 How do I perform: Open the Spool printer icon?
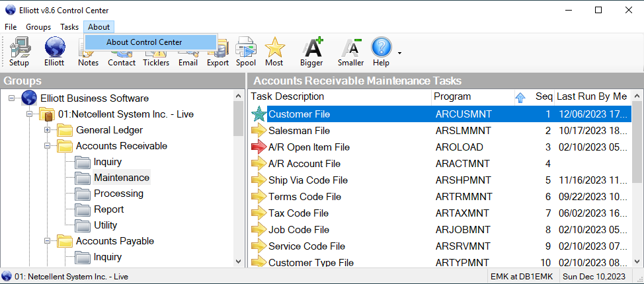click(x=246, y=52)
